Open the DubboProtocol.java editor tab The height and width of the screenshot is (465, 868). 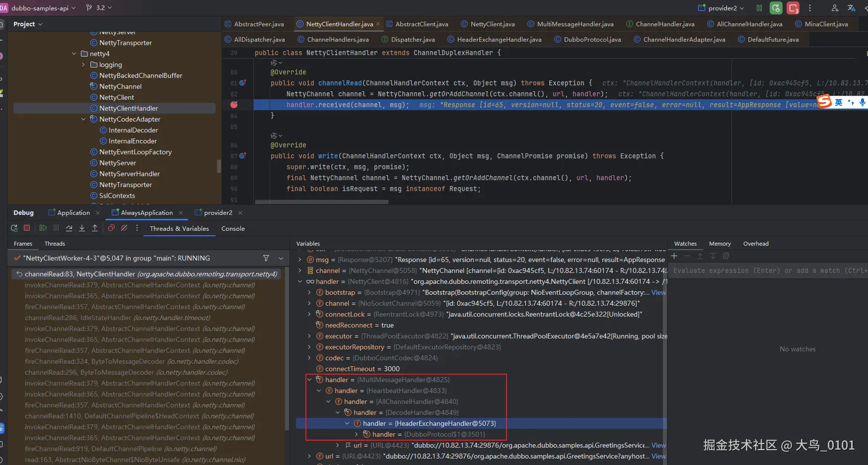point(592,40)
